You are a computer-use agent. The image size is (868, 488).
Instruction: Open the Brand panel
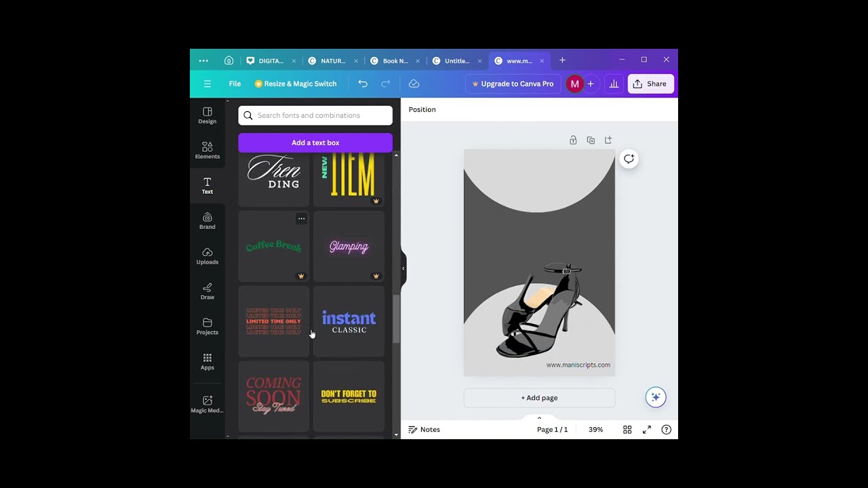(208, 221)
